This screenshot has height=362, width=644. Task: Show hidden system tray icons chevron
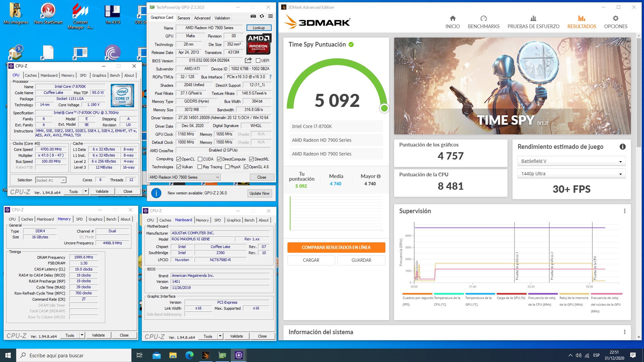tap(570, 355)
